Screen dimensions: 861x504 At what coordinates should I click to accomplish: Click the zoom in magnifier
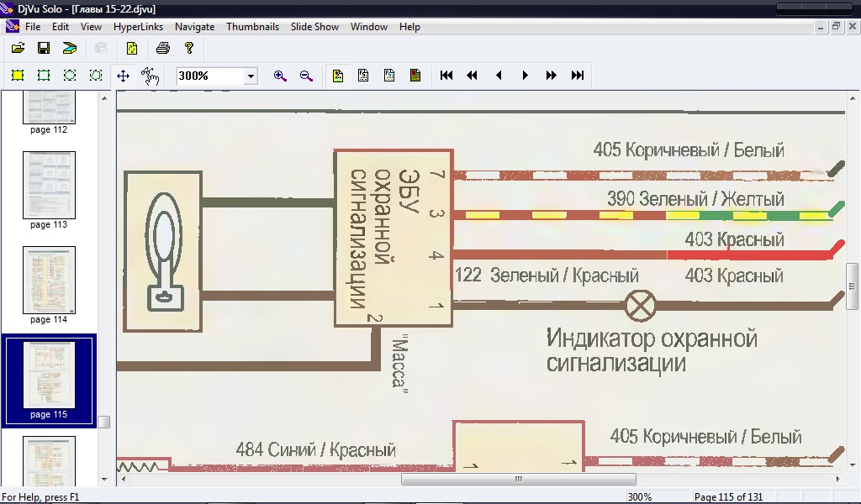coord(280,76)
